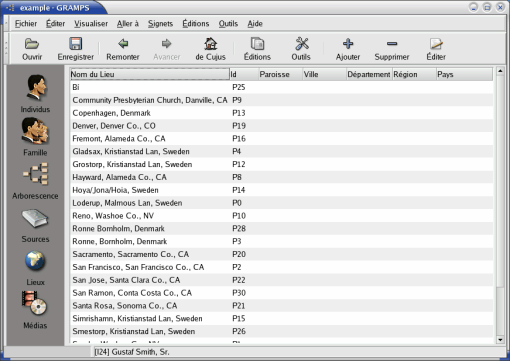Viewport: 510px width, 361px height.
Task: Show the Arborescence pedigree view
Action: [35, 181]
